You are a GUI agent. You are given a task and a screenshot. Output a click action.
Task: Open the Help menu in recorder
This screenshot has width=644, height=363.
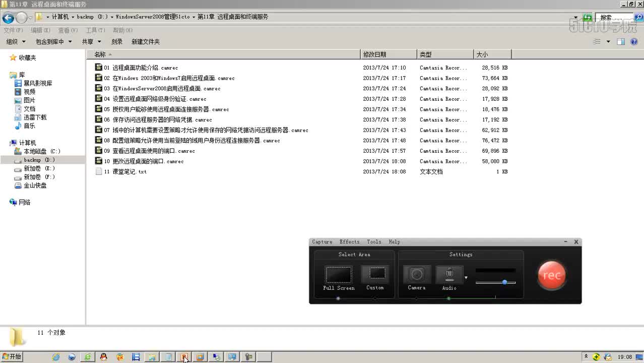coord(394,242)
